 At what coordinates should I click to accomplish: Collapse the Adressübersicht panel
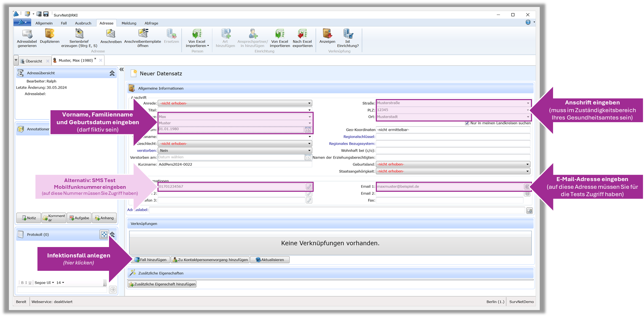[112, 73]
